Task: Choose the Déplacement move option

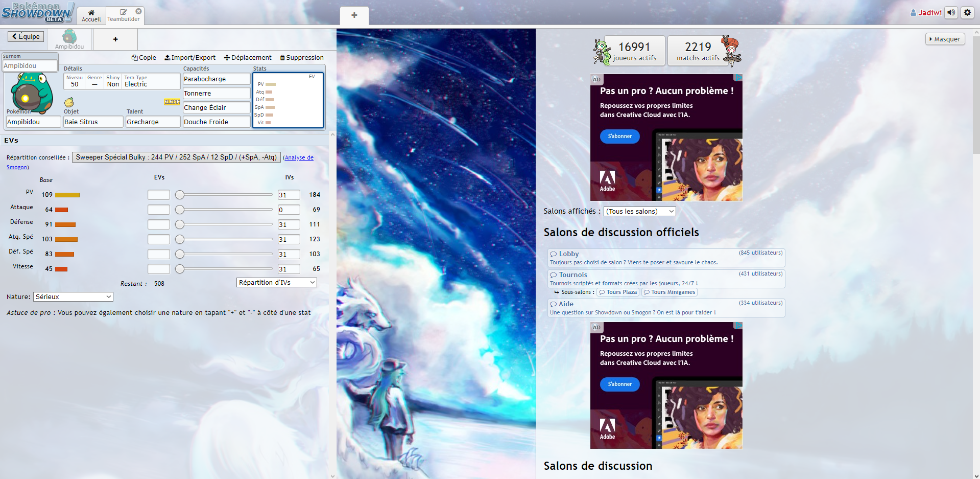Action: point(248,57)
